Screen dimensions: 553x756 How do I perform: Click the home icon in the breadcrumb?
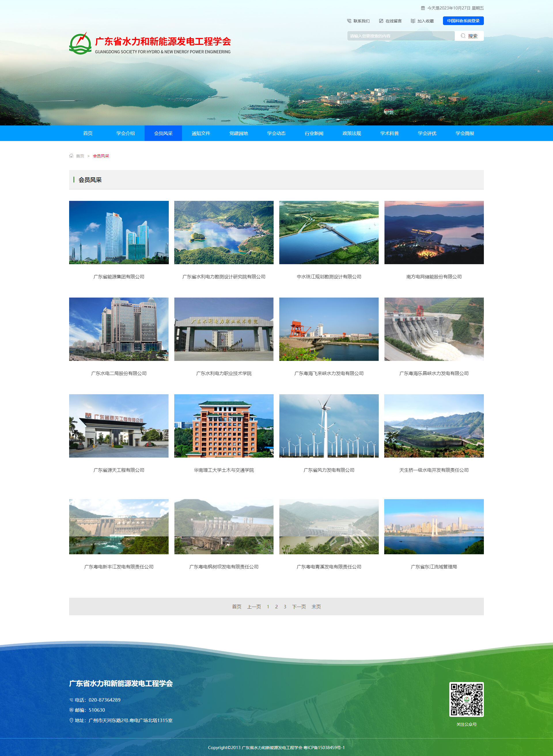tap(71, 156)
